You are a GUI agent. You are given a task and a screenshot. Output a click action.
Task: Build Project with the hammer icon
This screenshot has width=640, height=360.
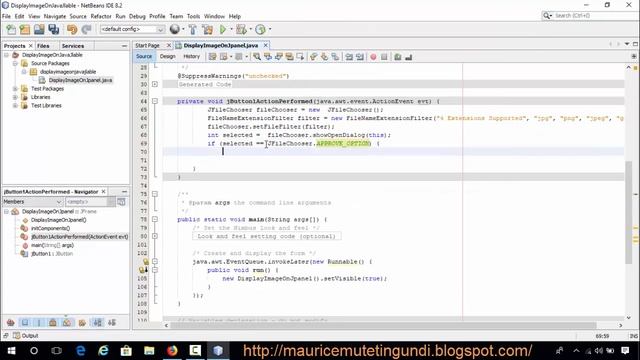pyautogui.click(x=193, y=29)
